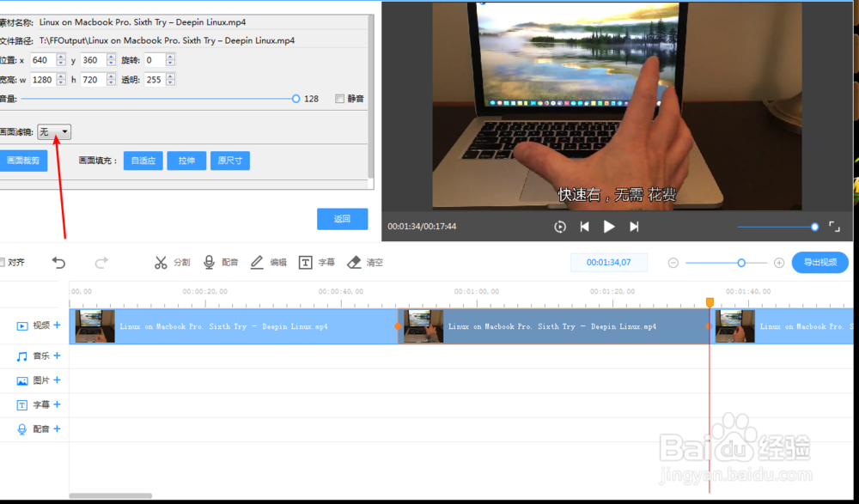Click the position y stepper arrows
Viewport: 859px width, 504px height.
(111, 60)
